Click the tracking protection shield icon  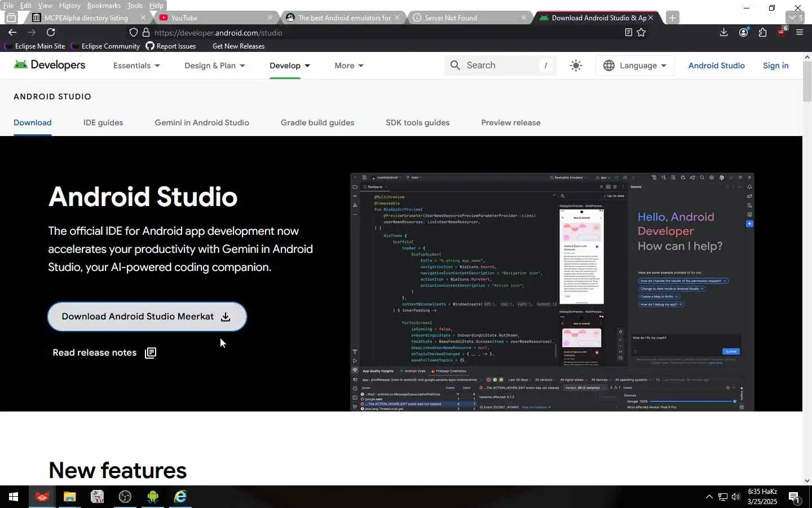[x=134, y=32]
